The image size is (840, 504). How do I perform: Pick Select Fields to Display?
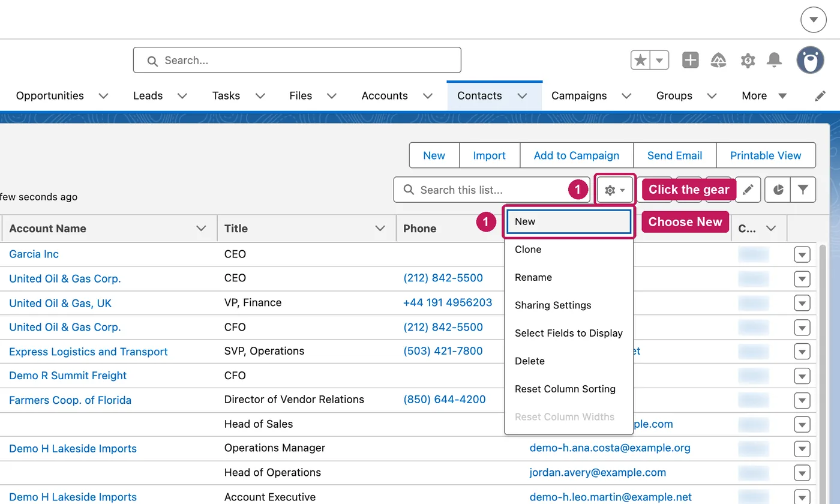point(569,333)
